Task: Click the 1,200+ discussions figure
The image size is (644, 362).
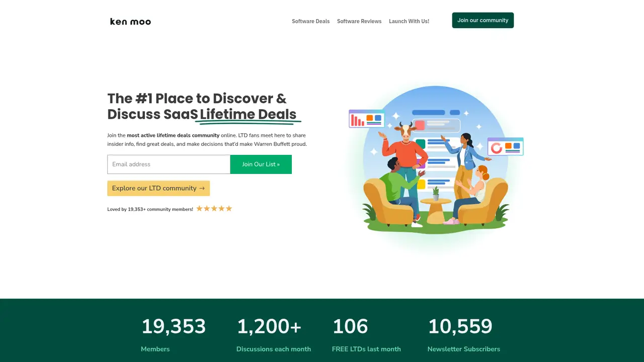Action: coord(269,327)
